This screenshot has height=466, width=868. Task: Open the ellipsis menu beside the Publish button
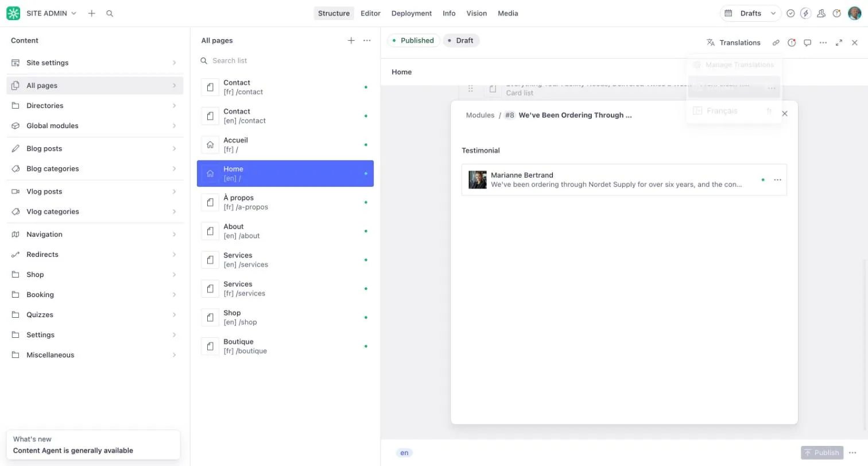pos(852,453)
